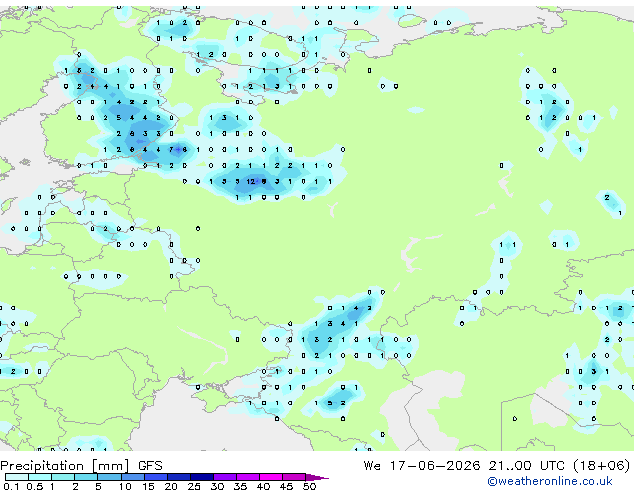Click the '10' legend scale label
Viewport: 634px width, 490px height.
[x=125, y=486]
